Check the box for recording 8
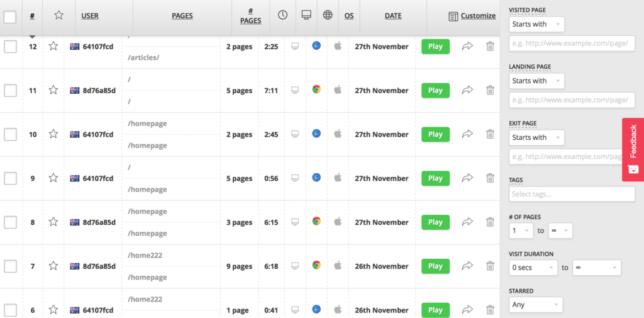This screenshot has width=644, height=318. coord(10,222)
